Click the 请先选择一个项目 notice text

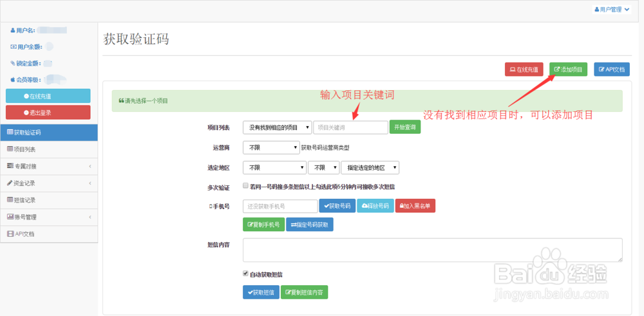[x=146, y=101]
